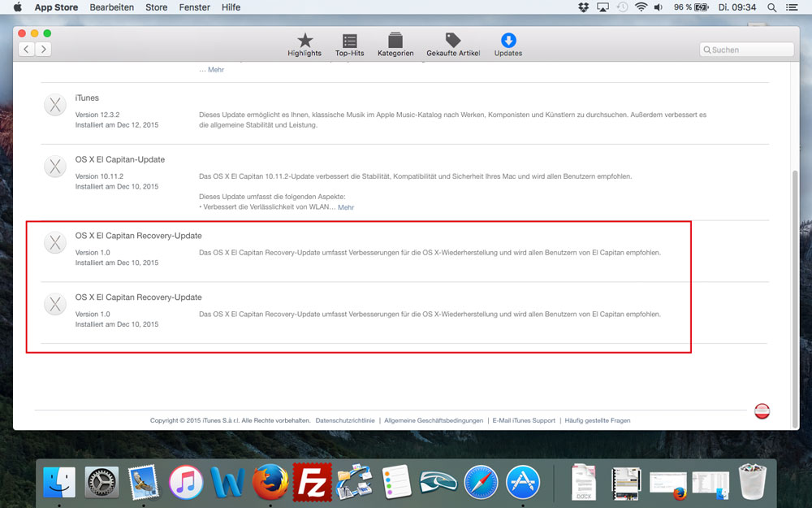Click OS X El Capitan-Update title
Screen dimensions: 812x508
[120, 159]
